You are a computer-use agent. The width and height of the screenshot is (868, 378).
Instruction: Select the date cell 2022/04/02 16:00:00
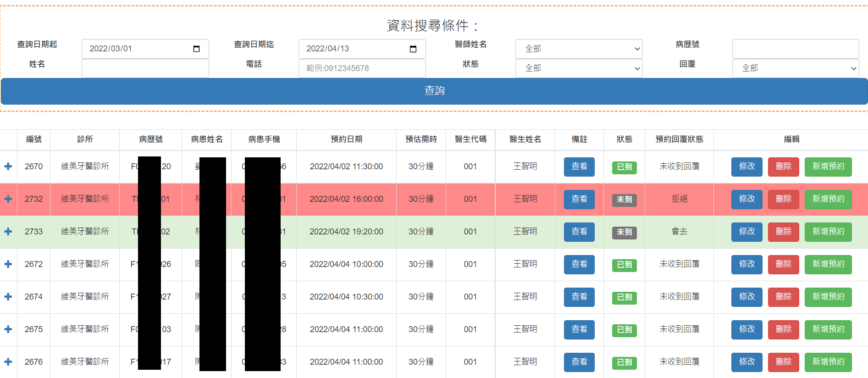click(346, 199)
